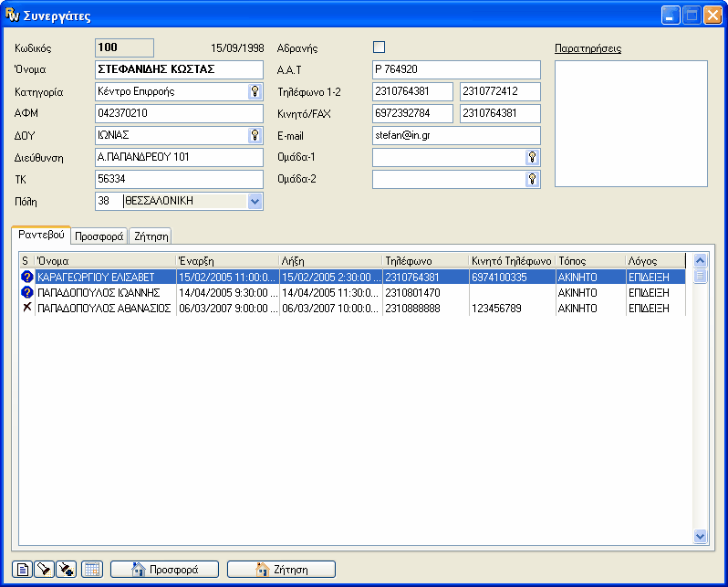Select the row ΠΑΠΑΔΟΠΟΥΛΟΣ ΑΘΑΝΑΣΙΟΣ
This screenshot has width=728, height=587.
point(353,309)
